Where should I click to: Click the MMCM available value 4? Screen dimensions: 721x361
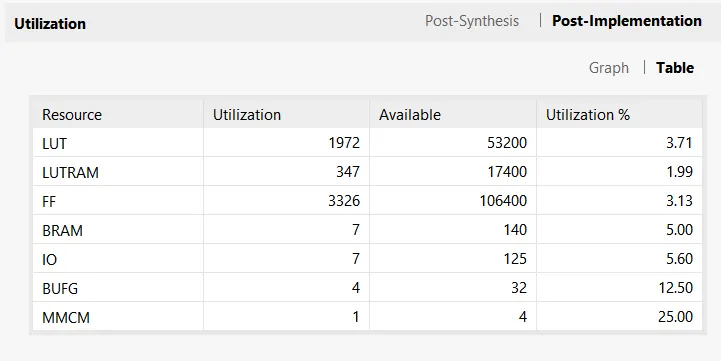click(x=522, y=317)
